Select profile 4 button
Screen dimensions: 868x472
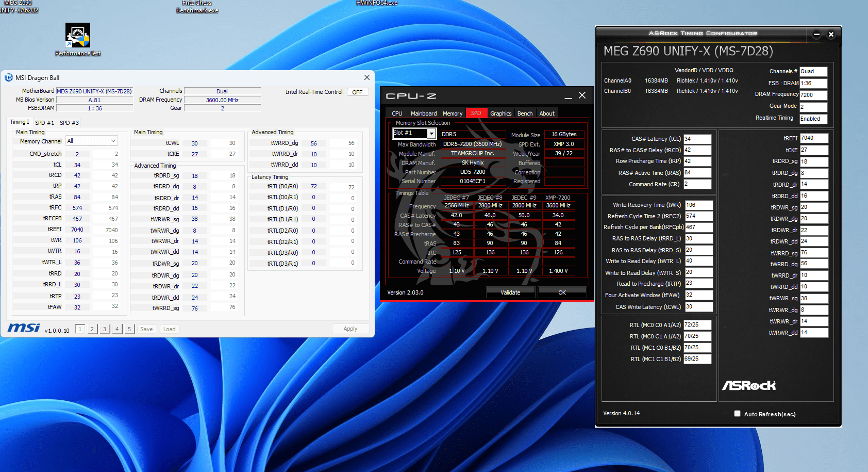[x=117, y=329]
